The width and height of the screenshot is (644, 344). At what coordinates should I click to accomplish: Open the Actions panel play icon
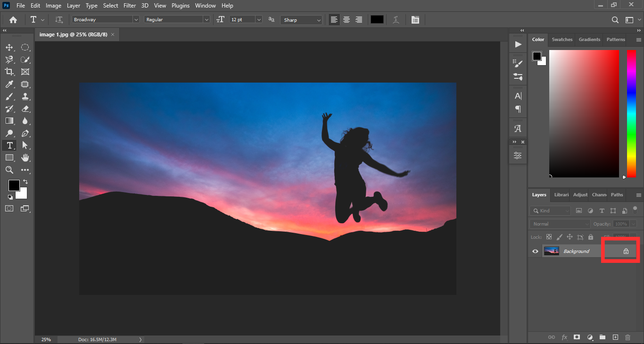click(x=518, y=44)
